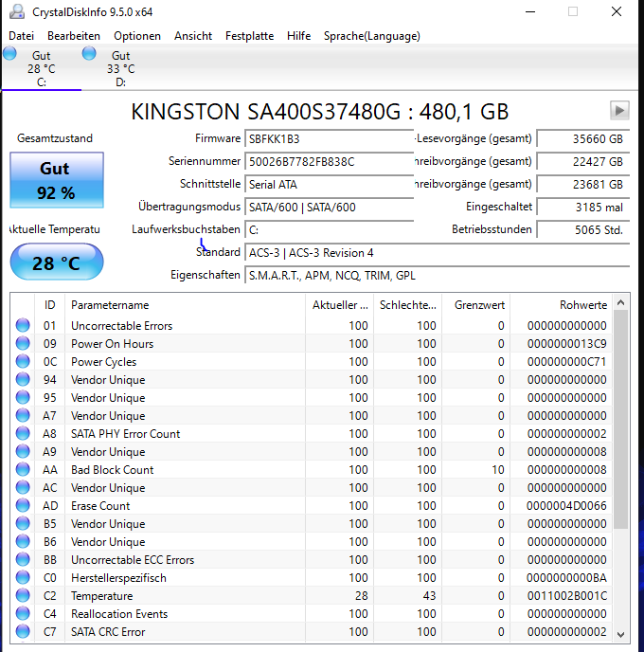The height and width of the screenshot is (652, 644).
Task: Open the Sprache(Language) menu
Action: click(372, 36)
